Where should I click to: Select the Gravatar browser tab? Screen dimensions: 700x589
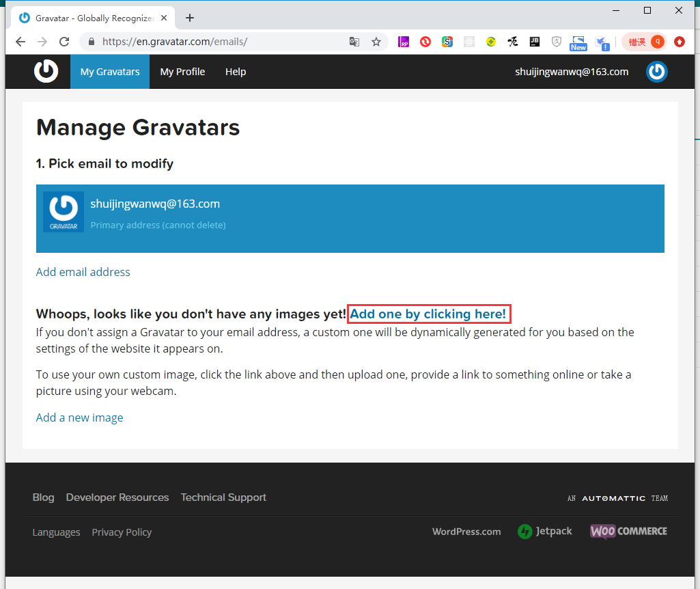[x=94, y=18]
